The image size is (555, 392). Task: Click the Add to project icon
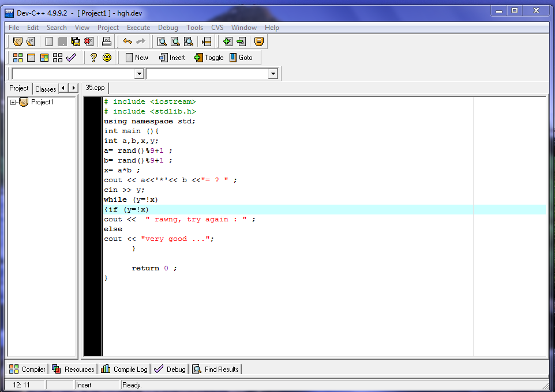(228, 42)
